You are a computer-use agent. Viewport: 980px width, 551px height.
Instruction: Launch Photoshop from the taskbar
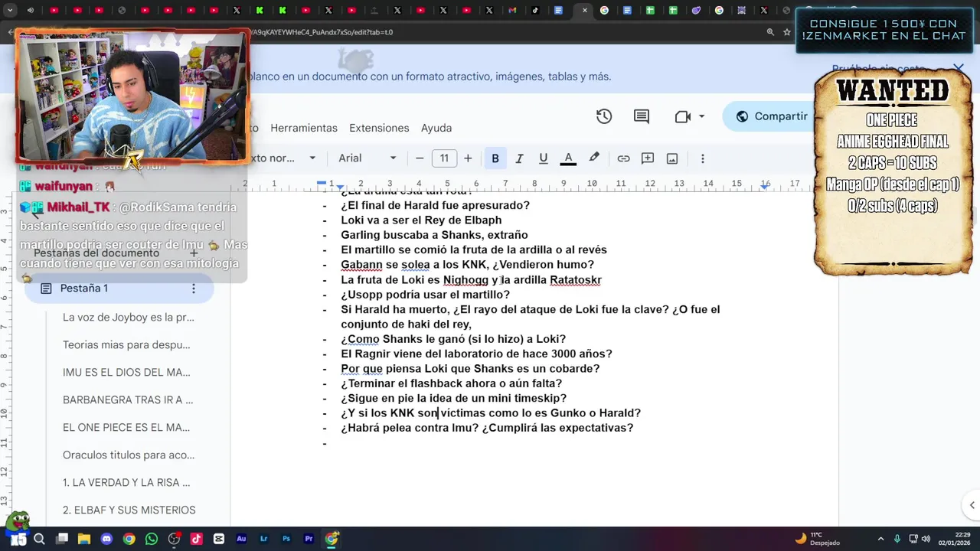pyautogui.click(x=286, y=539)
